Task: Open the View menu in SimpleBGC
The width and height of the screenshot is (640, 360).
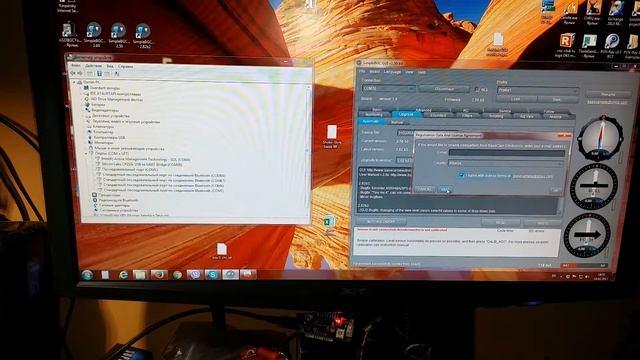Action: (409, 72)
